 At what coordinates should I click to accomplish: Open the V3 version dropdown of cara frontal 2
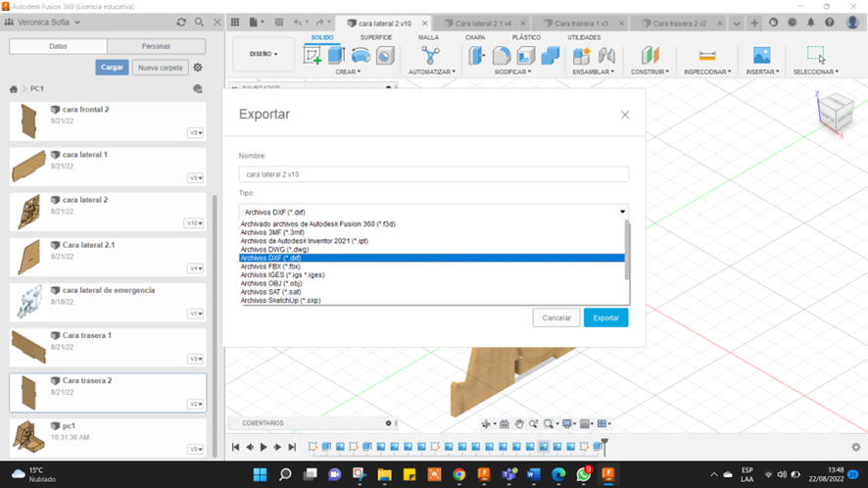tap(195, 133)
